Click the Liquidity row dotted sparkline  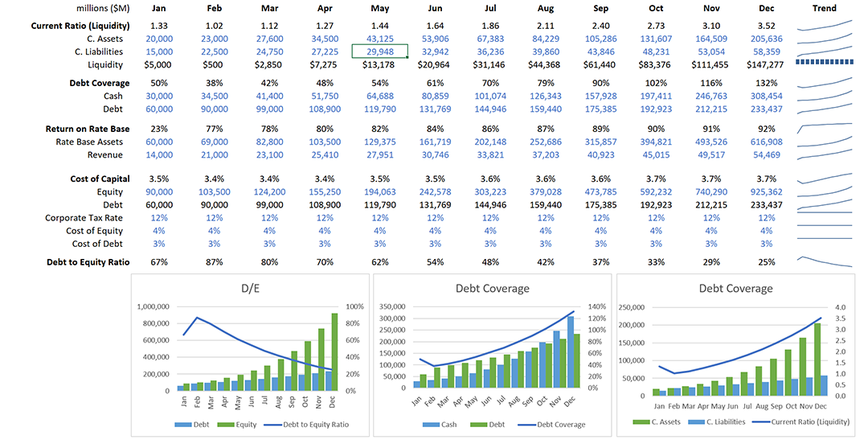click(x=825, y=62)
